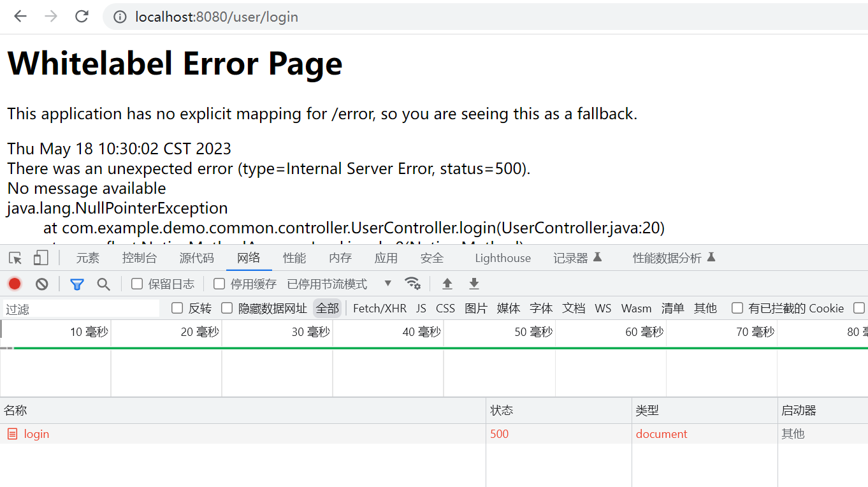Activate the inspect element picker icon
The height and width of the screenshot is (487, 868).
15,258
